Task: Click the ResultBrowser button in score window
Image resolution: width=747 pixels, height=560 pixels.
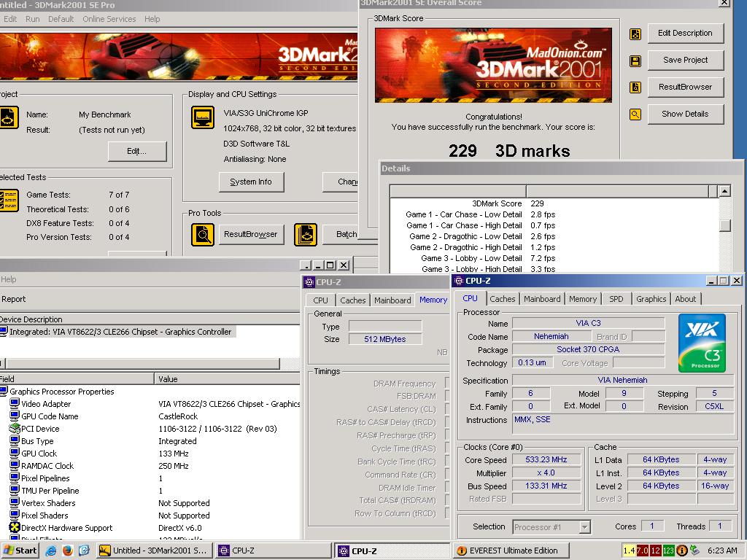Action: tap(685, 87)
